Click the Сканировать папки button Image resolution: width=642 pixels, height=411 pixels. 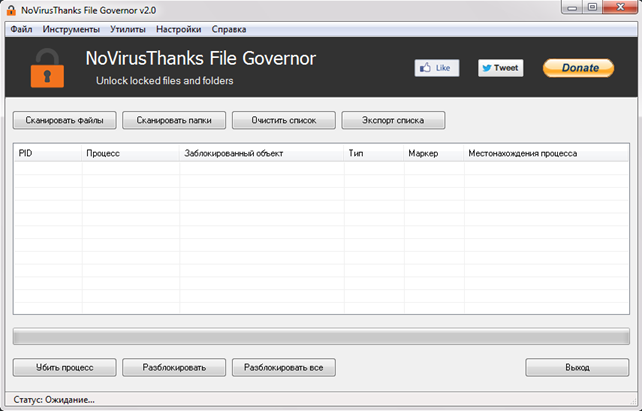point(174,120)
